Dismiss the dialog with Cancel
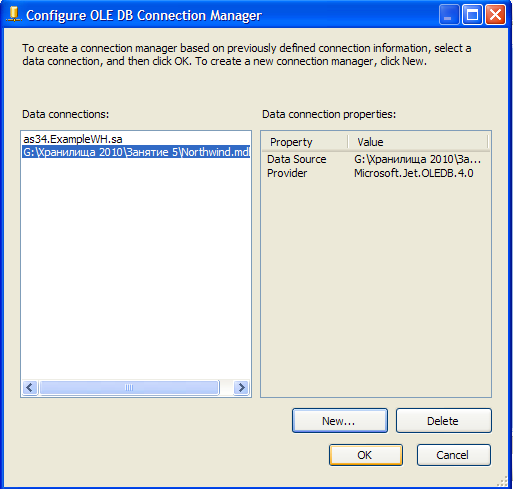Screen dimensions: 513x489 point(454,455)
